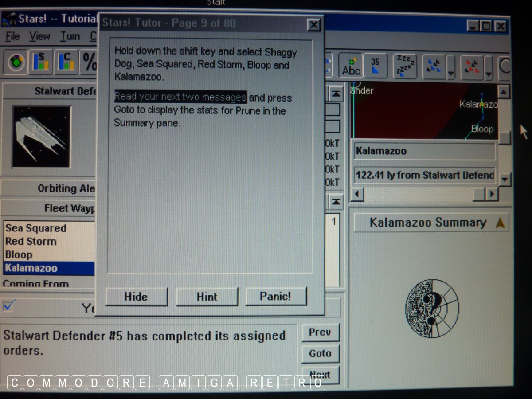Viewport: 532px width, 399px height.
Task: Toggle planet names with the Abc icon
Action: 351,66
